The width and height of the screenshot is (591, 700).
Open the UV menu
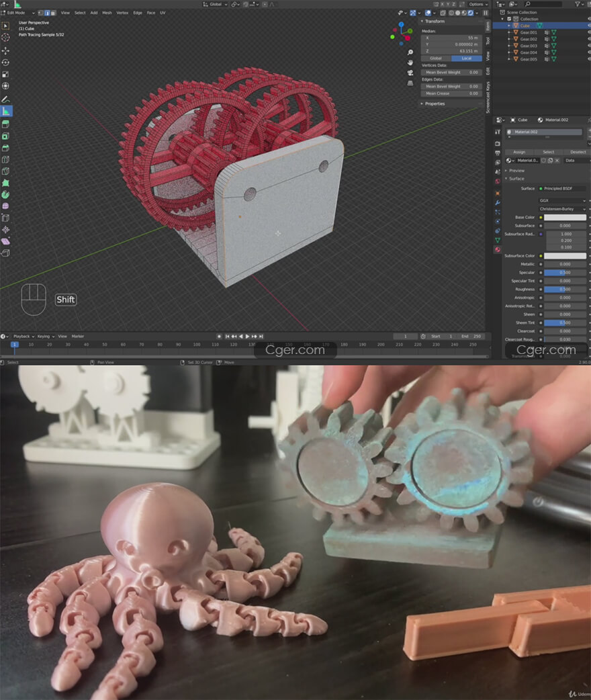coord(163,13)
